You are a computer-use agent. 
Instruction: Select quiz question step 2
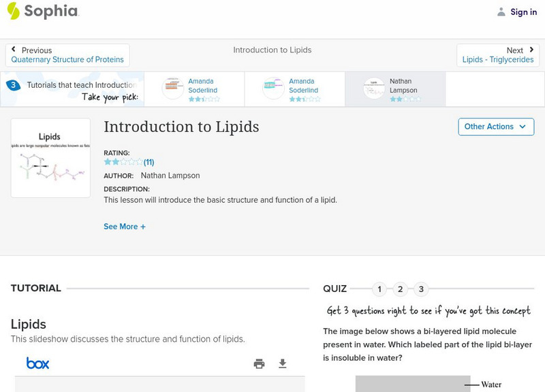[x=401, y=289]
